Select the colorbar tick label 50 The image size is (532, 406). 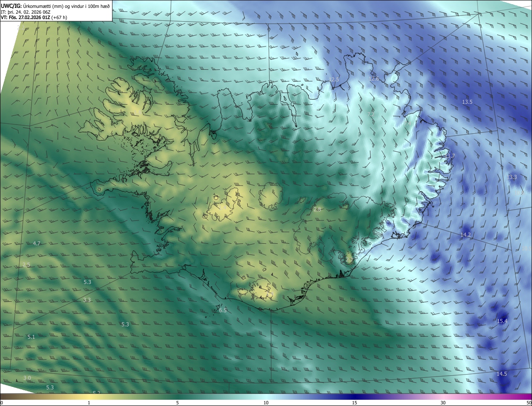(x=529, y=403)
